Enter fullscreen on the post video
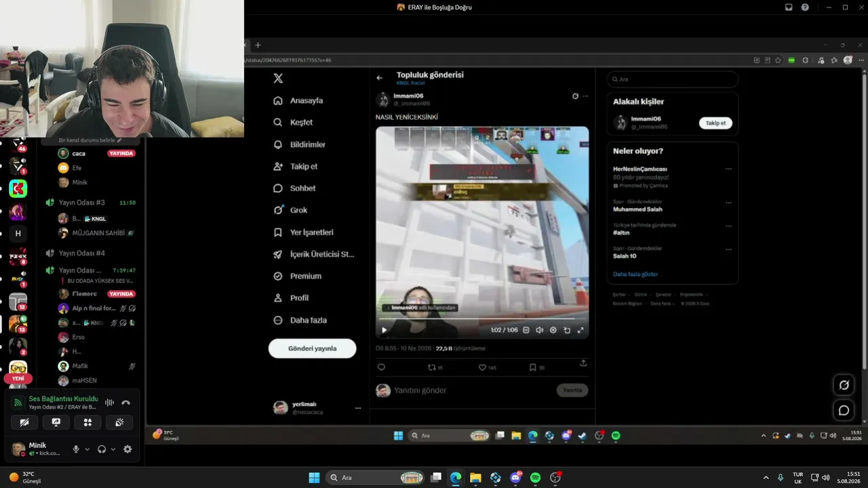868x488 pixels. coord(580,330)
